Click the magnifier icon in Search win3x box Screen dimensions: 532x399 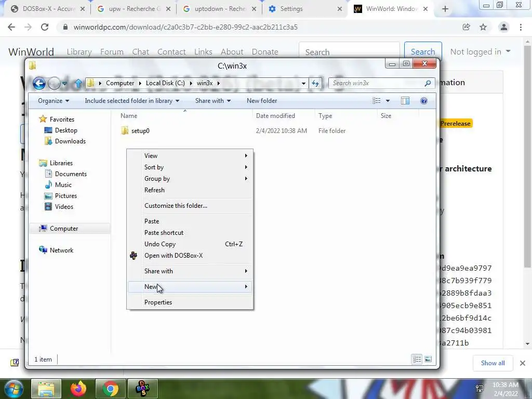tap(428, 83)
